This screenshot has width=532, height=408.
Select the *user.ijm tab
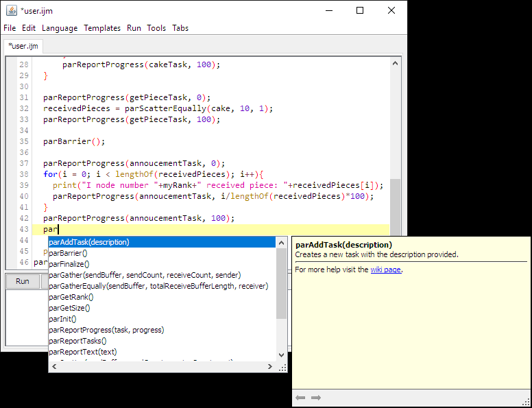[x=23, y=46]
